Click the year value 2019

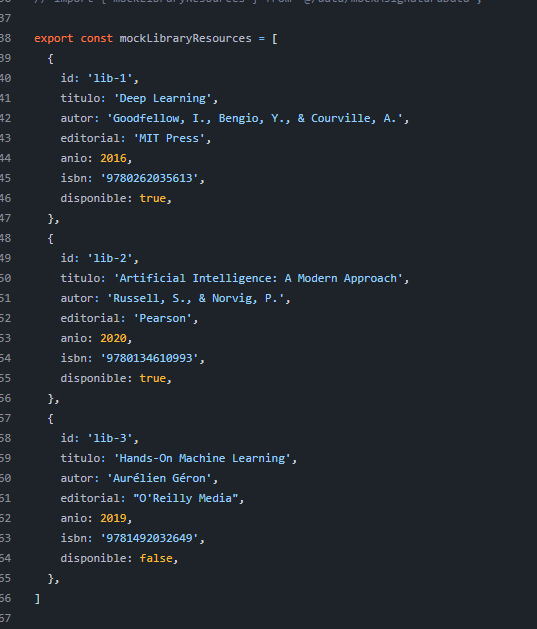click(113, 518)
